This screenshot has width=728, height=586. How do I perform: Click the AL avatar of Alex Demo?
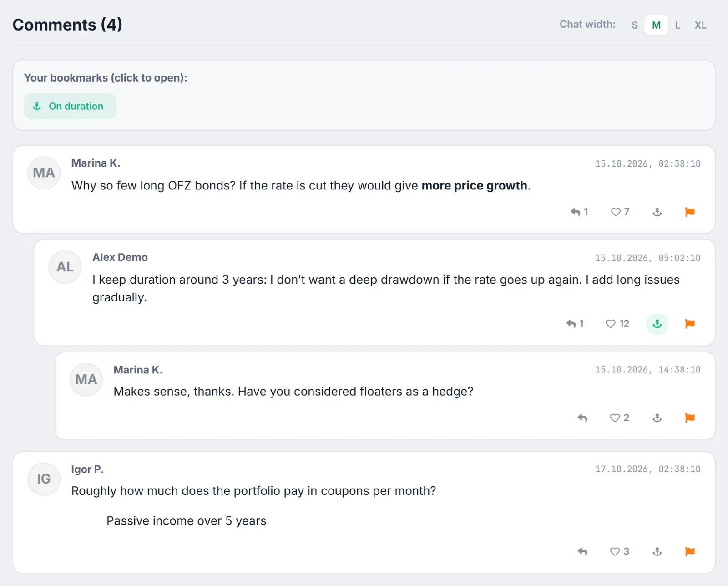tap(65, 267)
